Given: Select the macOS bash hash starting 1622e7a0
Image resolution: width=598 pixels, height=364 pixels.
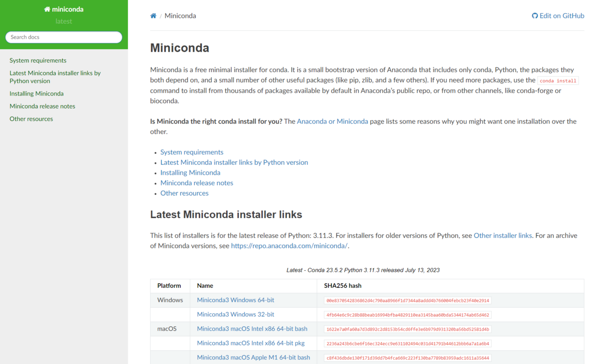Looking at the screenshot, I should (x=408, y=329).
